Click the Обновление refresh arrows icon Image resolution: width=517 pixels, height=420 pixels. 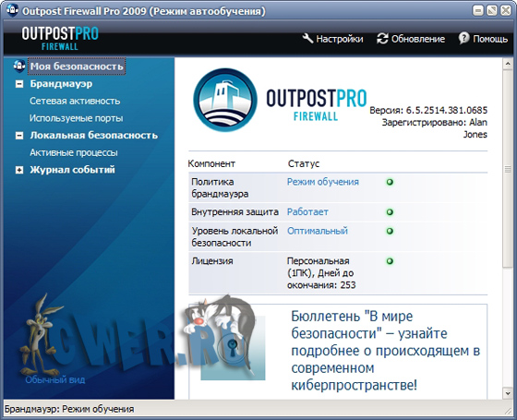pyautogui.click(x=382, y=39)
